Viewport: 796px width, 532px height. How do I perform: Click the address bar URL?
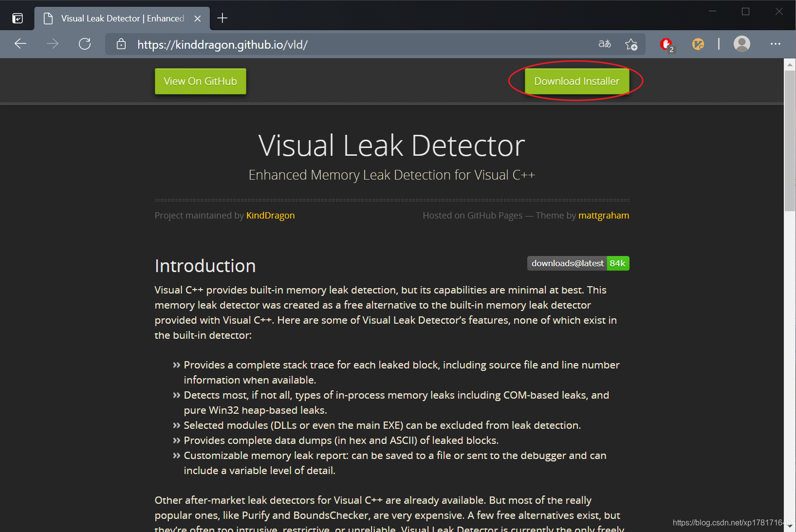222,45
